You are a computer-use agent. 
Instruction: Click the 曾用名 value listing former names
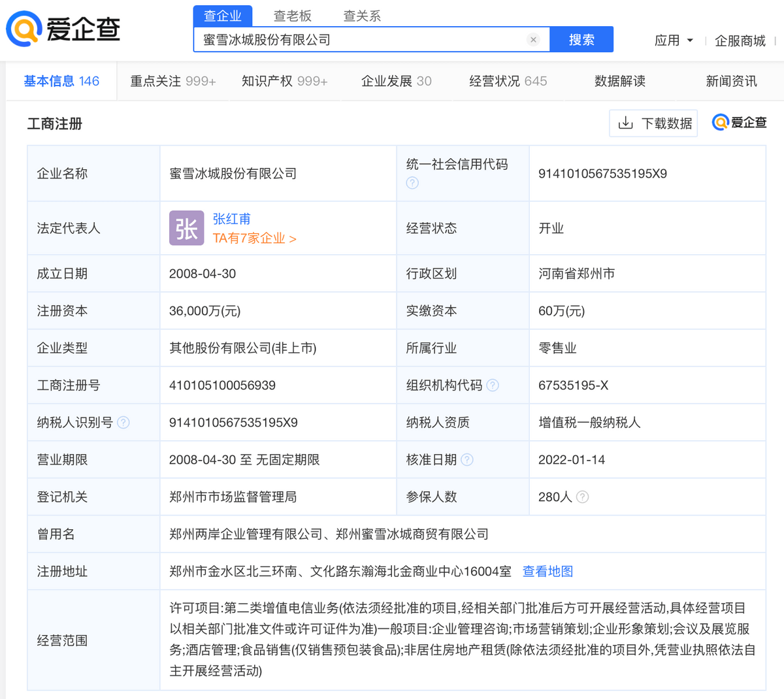click(x=329, y=534)
